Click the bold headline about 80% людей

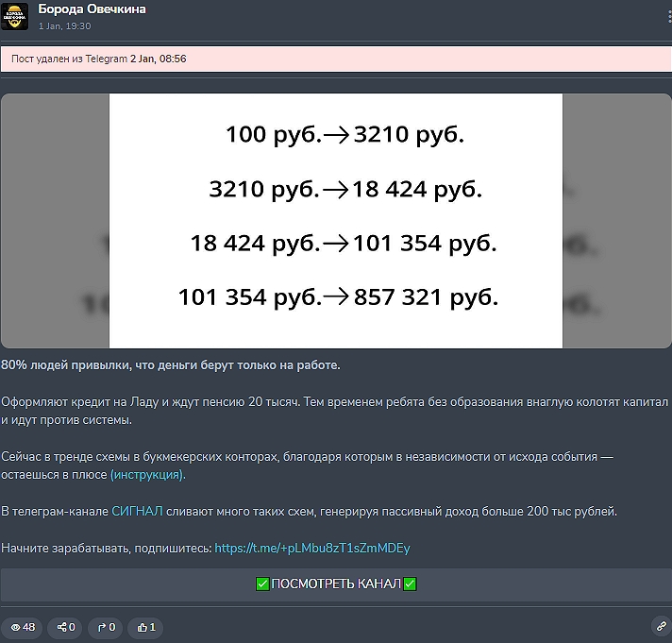[x=171, y=364]
